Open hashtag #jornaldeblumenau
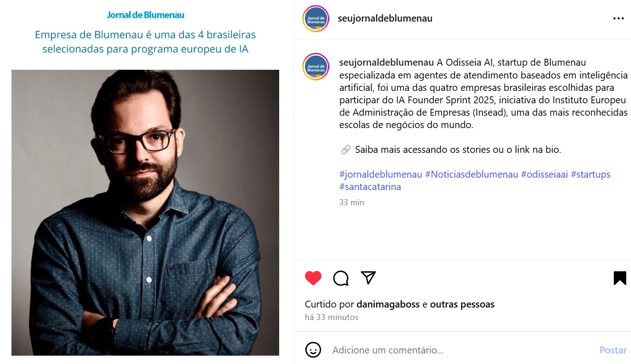 [381, 174]
